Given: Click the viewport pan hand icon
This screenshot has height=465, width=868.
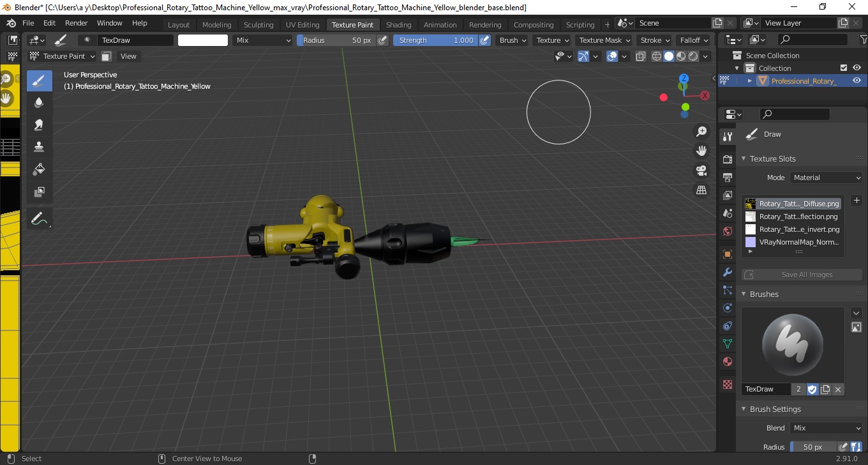Looking at the screenshot, I should pos(701,151).
